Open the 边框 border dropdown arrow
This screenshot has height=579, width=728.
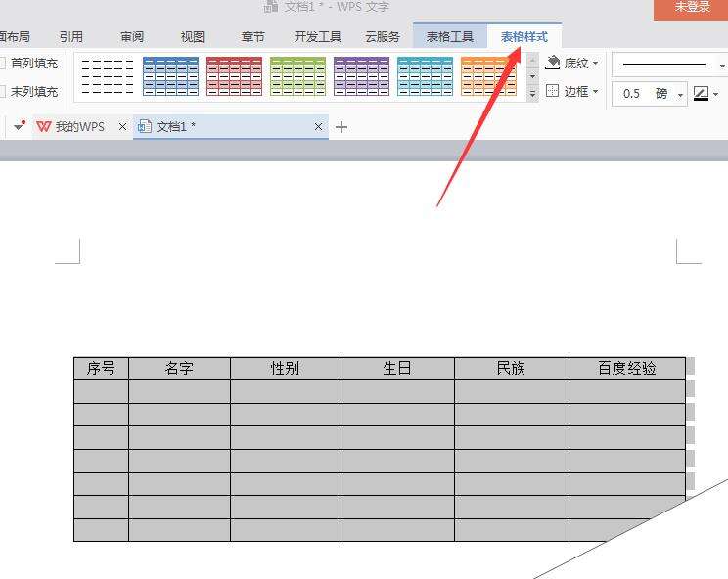pos(595,91)
